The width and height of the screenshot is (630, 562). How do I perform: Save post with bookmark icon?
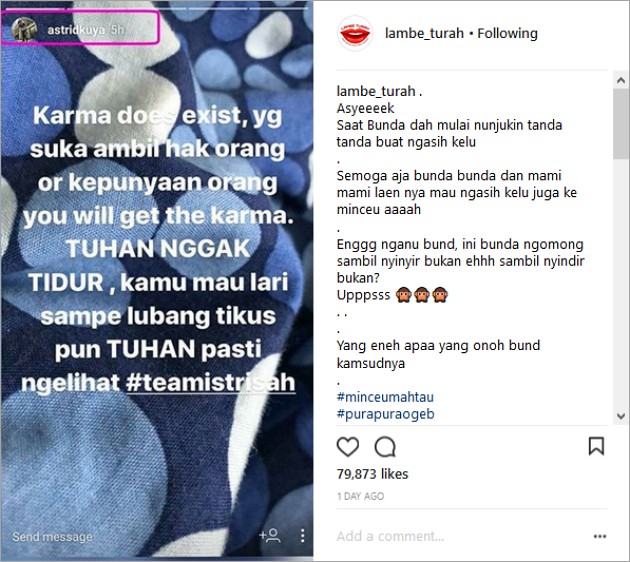pyautogui.click(x=596, y=446)
